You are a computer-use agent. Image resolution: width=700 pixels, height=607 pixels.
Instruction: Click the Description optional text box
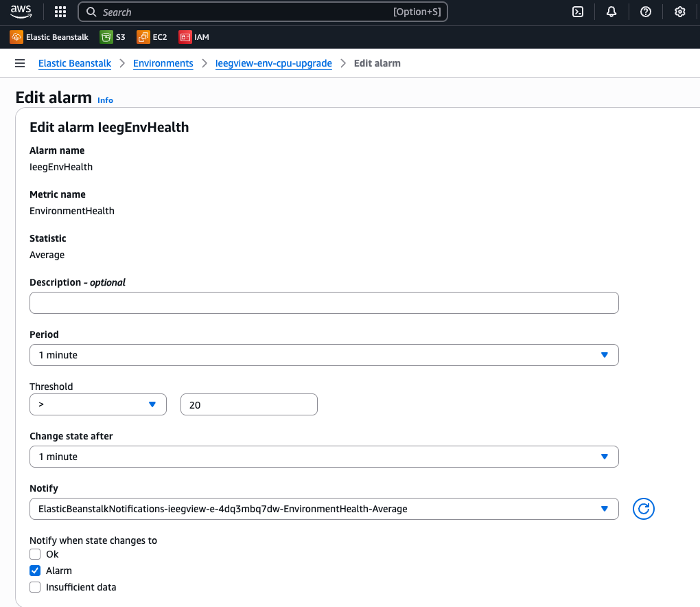tap(324, 303)
